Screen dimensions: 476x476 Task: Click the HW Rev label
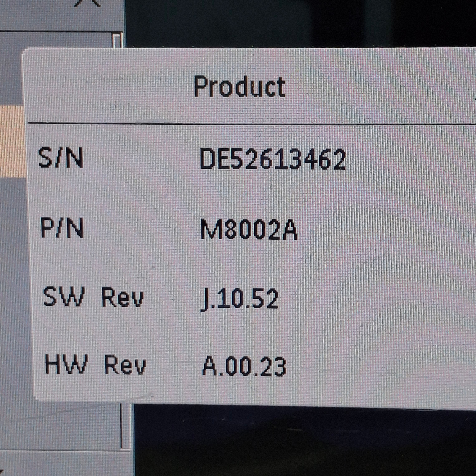tap(95, 365)
